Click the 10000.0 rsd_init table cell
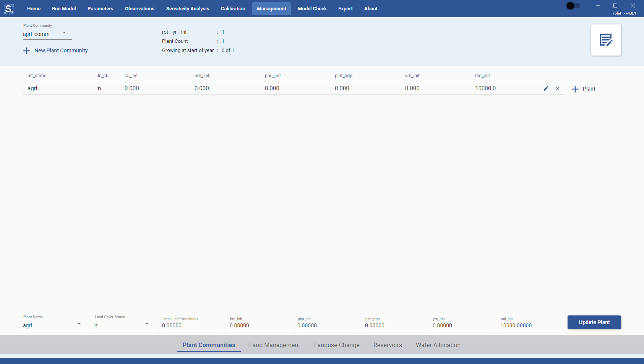 tap(485, 88)
